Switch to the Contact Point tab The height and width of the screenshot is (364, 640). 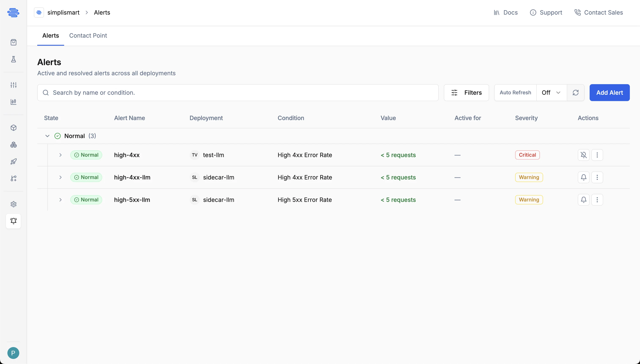[88, 36]
